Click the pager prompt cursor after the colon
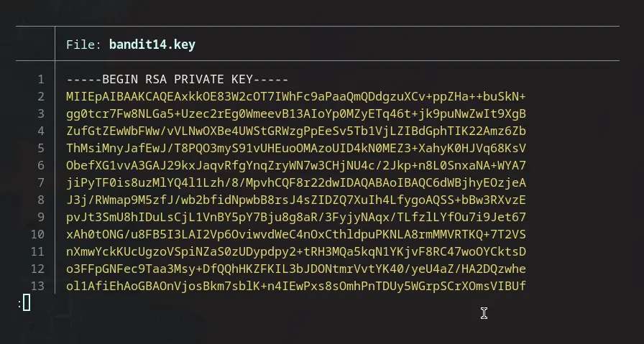This screenshot has height=344, width=644. click(x=27, y=303)
